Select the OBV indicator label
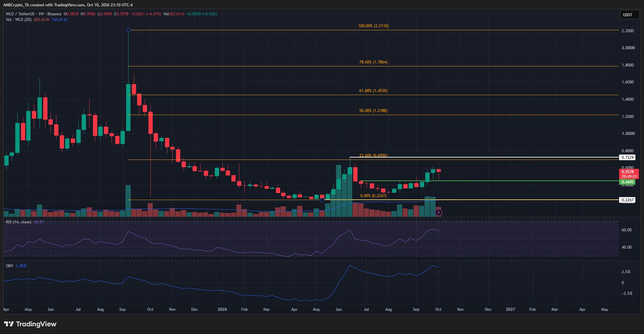 pyautogui.click(x=10, y=266)
